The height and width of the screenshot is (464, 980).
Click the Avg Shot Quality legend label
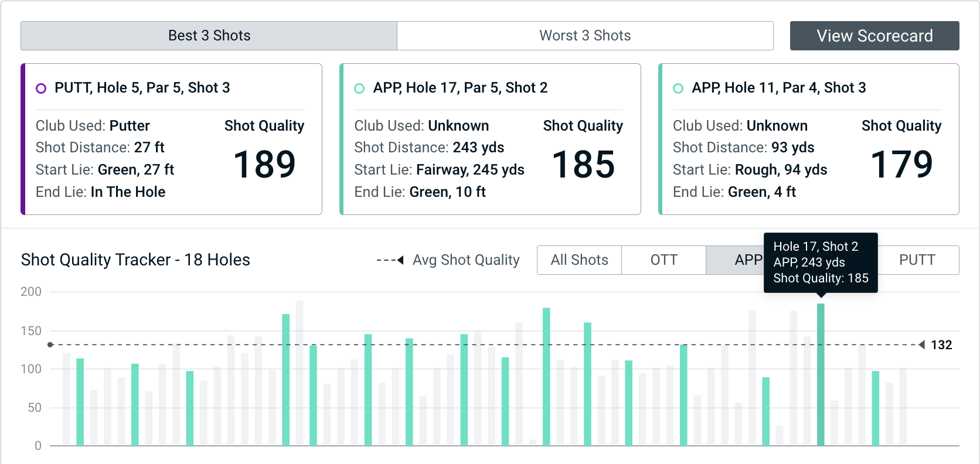(x=466, y=260)
